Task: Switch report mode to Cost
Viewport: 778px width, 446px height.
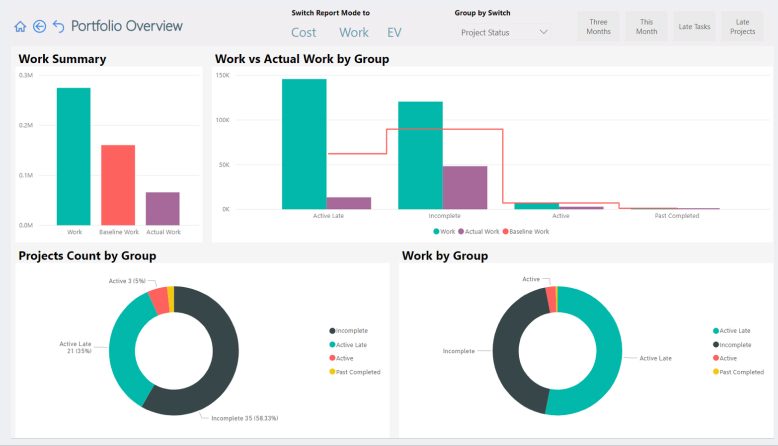Action: tap(303, 33)
